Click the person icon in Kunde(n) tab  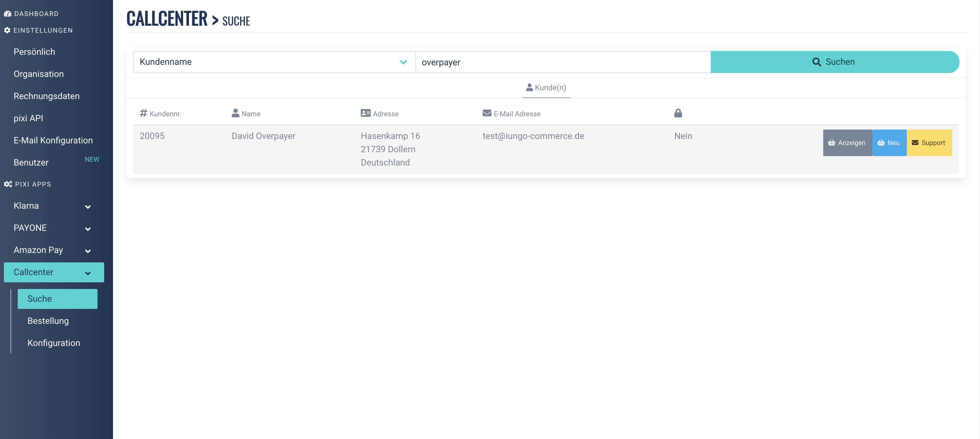(x=529, y=87)
